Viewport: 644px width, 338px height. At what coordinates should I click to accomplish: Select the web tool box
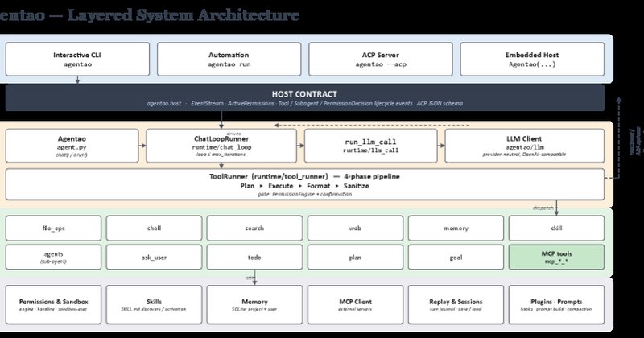coord(355,228)
